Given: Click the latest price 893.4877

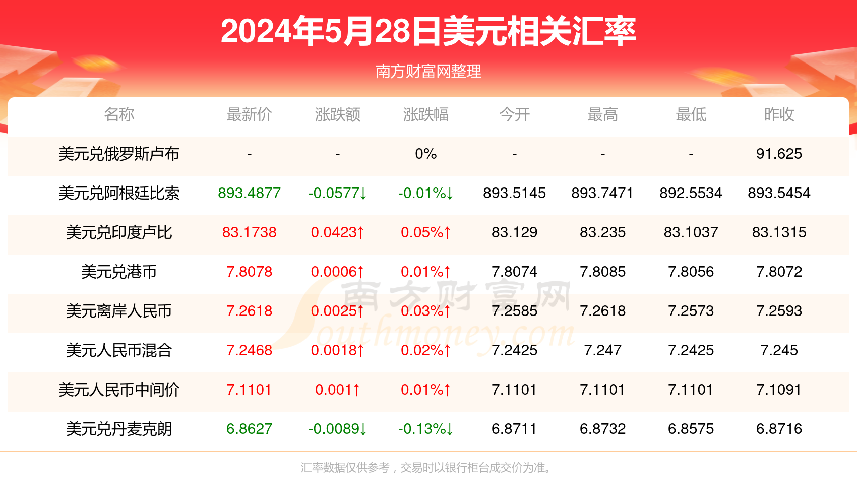Looking at the screenshot, I should [250, 193].
